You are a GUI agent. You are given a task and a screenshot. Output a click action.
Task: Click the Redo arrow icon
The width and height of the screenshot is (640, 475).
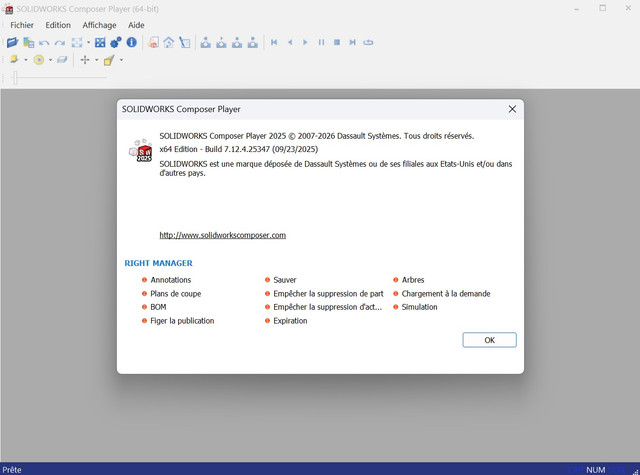coord(60,42)
